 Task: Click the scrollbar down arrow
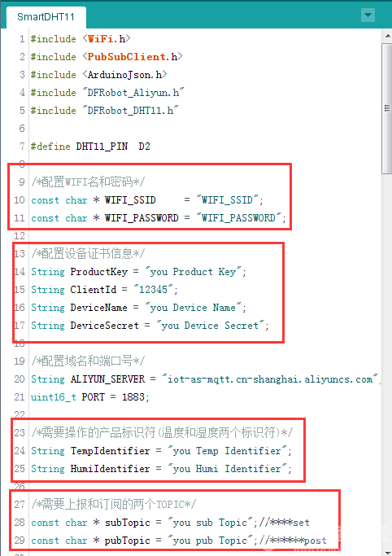(387, 553)
